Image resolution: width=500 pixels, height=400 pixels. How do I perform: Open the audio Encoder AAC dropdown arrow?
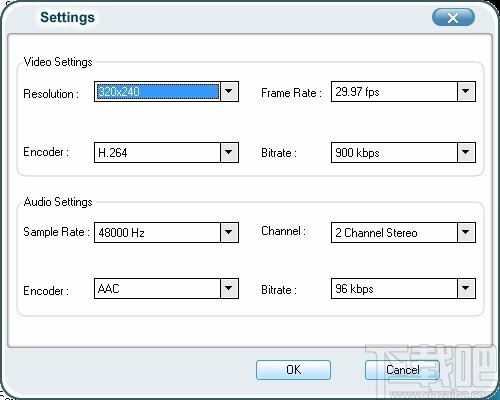pyautogui.click(x=229, y=288)
